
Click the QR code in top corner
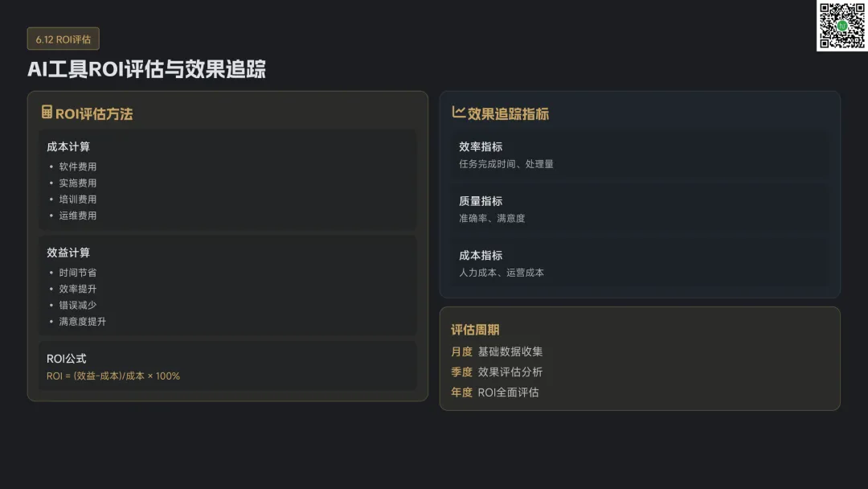point(841,26)
